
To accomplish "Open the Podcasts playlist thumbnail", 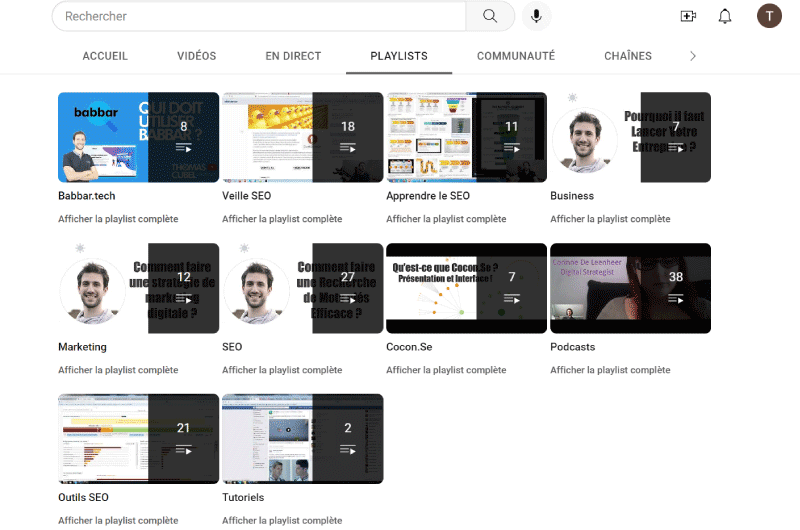I will 631,288.
